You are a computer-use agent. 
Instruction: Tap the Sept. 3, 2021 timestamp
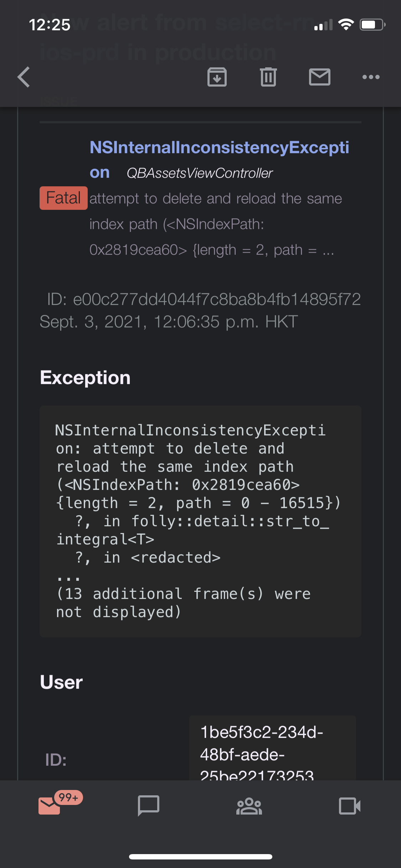click(x=169, y=322)
